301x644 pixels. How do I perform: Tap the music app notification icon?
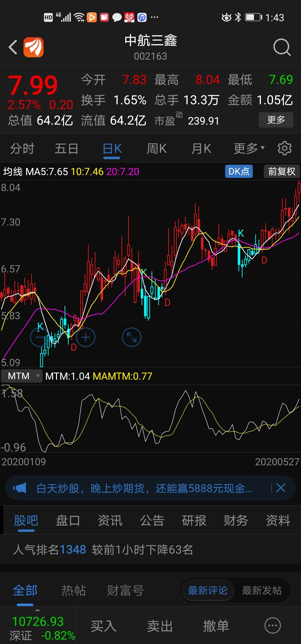tap(142, 17)
